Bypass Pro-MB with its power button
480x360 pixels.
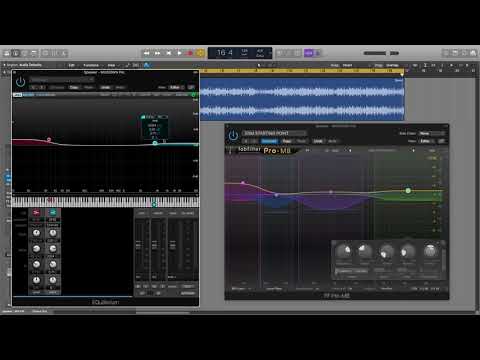233,135
